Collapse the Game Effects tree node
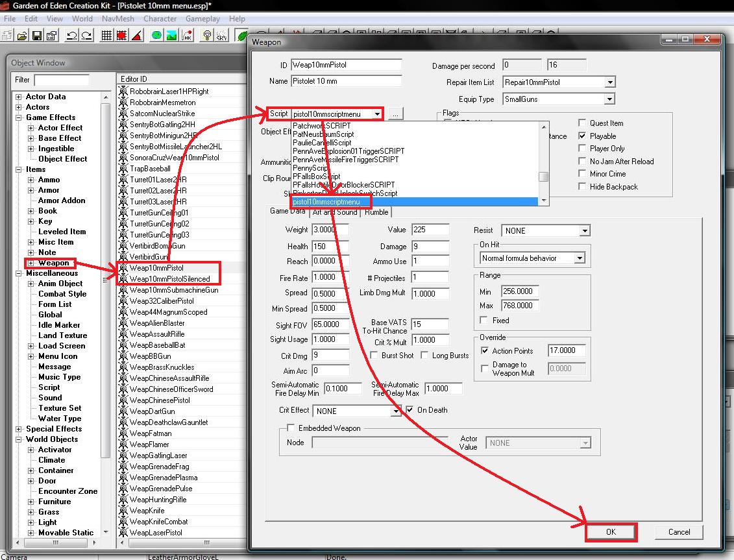This screenshot has height=560, width=734. pyautogui.click(x=19, y=117)
